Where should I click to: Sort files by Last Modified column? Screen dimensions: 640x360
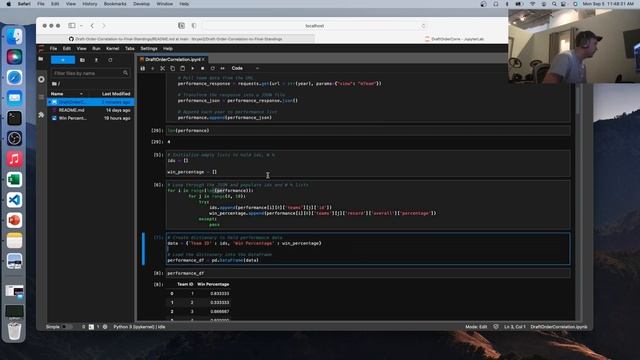116,94
